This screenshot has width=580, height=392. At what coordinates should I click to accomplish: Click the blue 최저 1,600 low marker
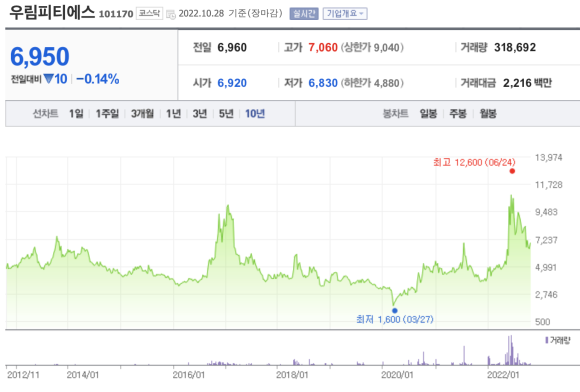click(x=395, y=311)
